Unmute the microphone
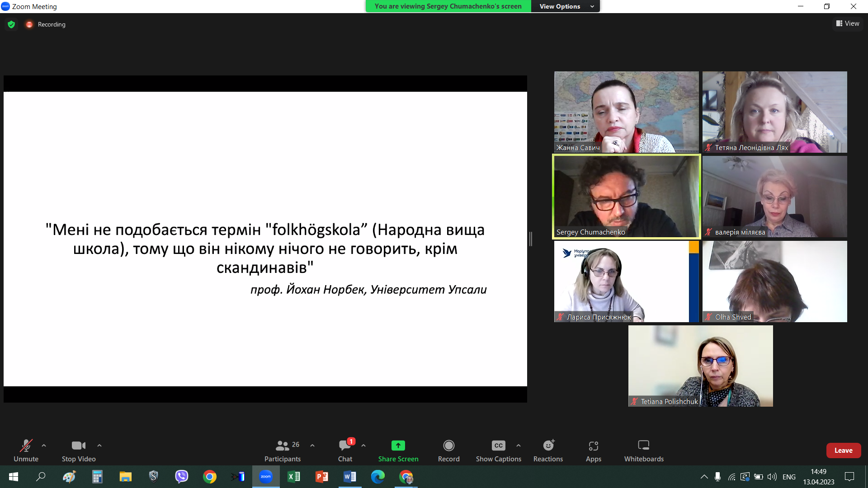 [x=26, y=451]
